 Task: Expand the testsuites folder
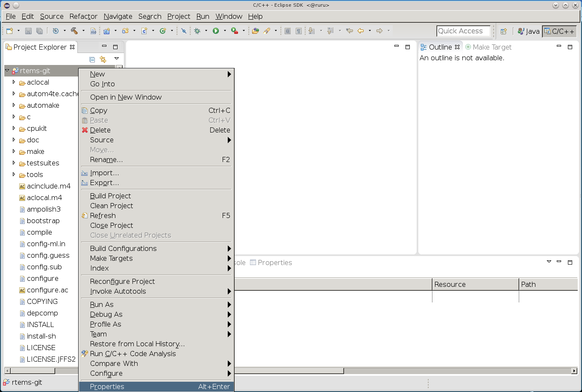(14, 163)
